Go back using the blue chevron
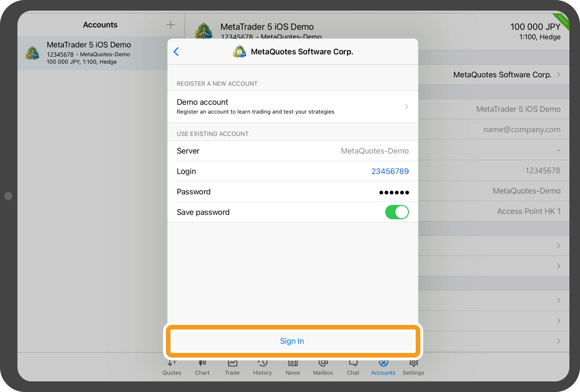 pyautogui.click(x=176, y=52)
